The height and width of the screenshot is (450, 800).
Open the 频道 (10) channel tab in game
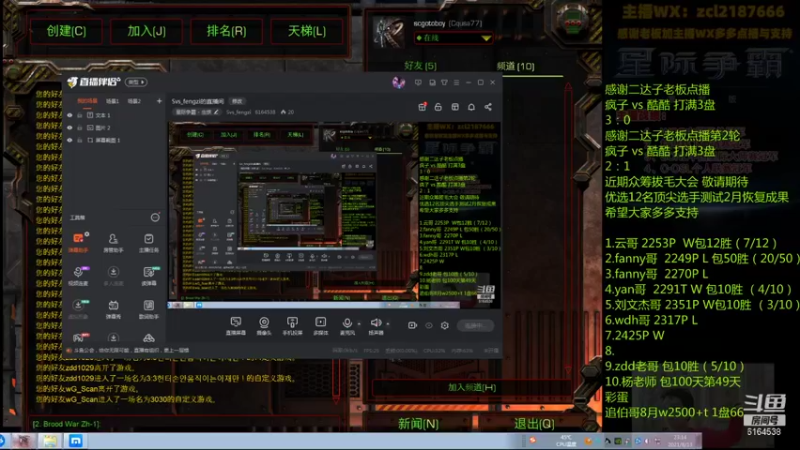(x=515, y=66)
